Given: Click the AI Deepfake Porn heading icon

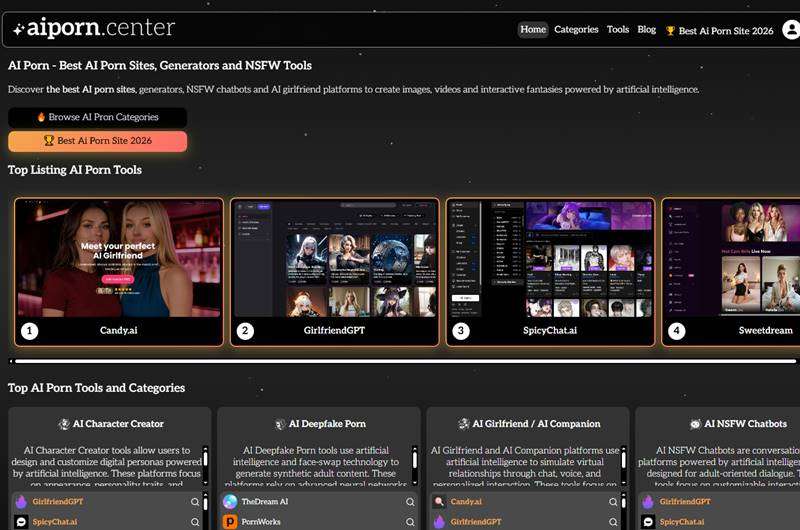Looking at the screenshot, I should pos(280,424).
